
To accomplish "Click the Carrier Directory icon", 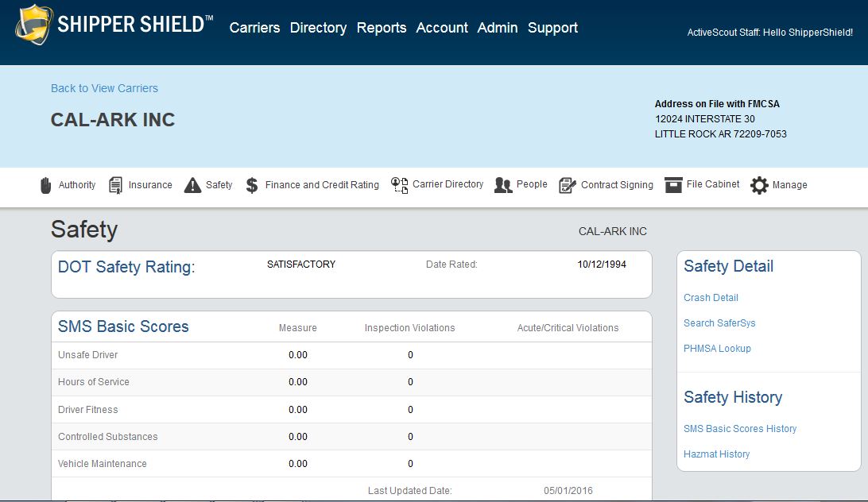I will [x=399, y=185].
